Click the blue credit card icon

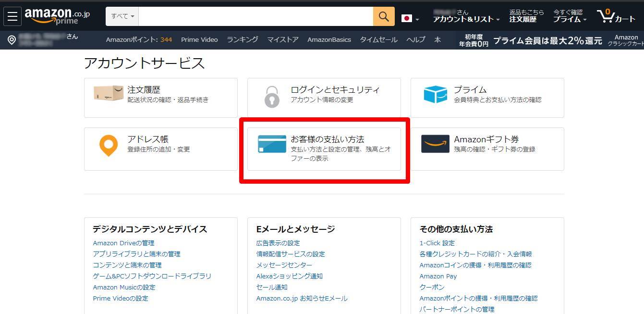point(272,144)
